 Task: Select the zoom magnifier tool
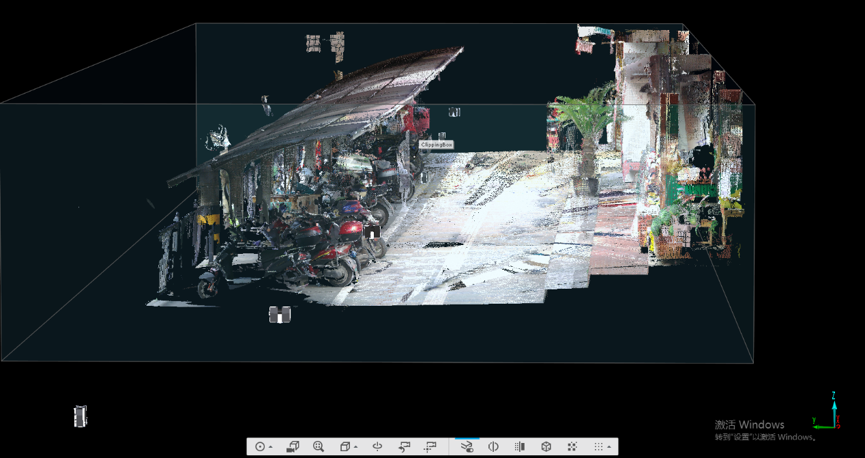(318, 447)
